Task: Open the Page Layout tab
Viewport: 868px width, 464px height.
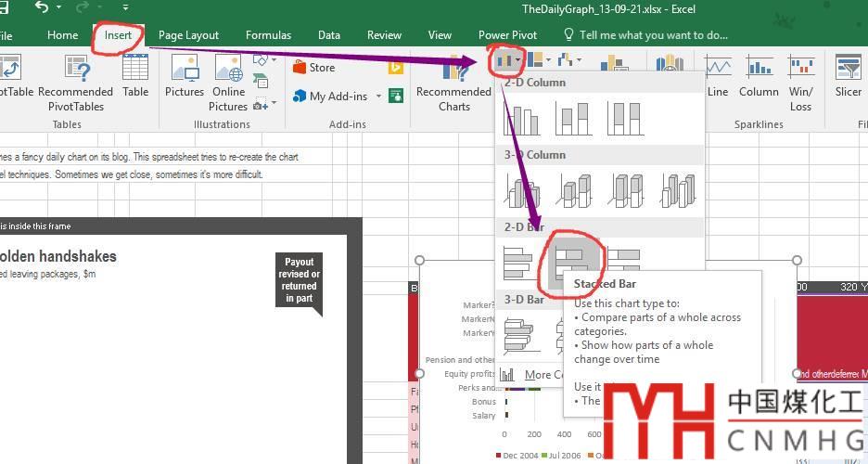Action: tap(188, 35)
